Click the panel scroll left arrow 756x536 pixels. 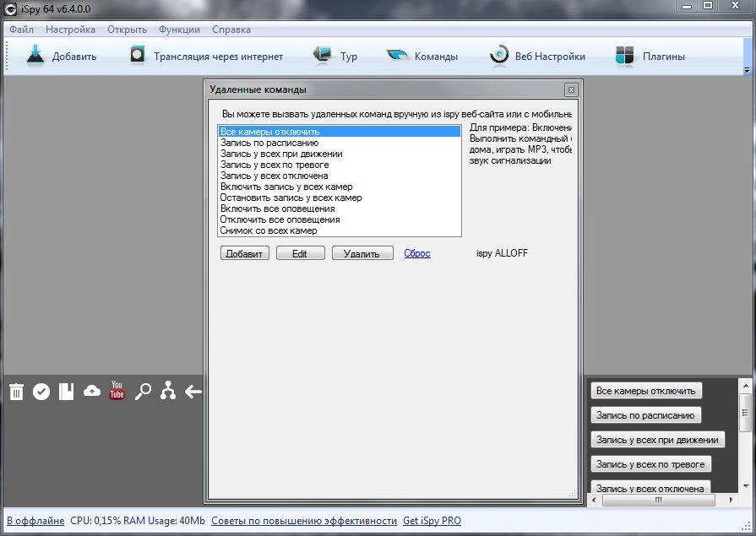coord(594,500)
